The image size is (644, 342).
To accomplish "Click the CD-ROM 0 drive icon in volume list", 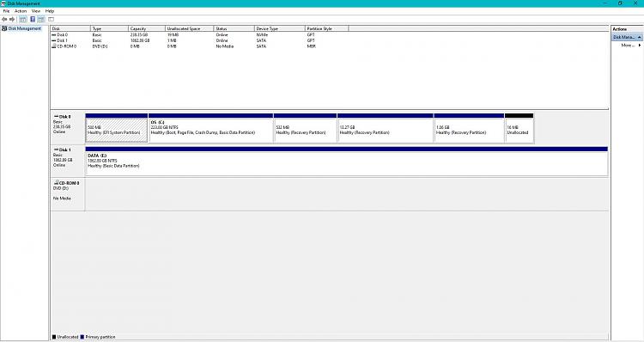I will click(x=54, y=46).
